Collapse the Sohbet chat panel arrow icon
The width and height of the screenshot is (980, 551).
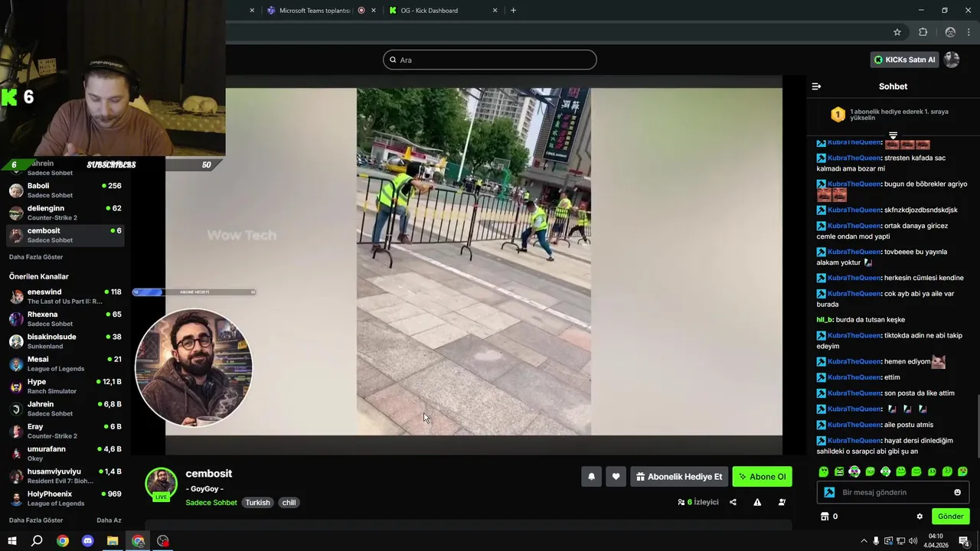click(816, 86)
